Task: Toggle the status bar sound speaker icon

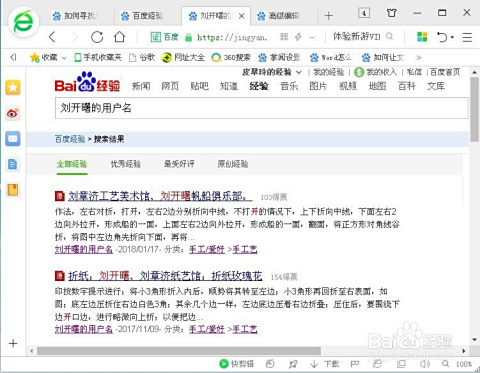Action: pos(425,364)
